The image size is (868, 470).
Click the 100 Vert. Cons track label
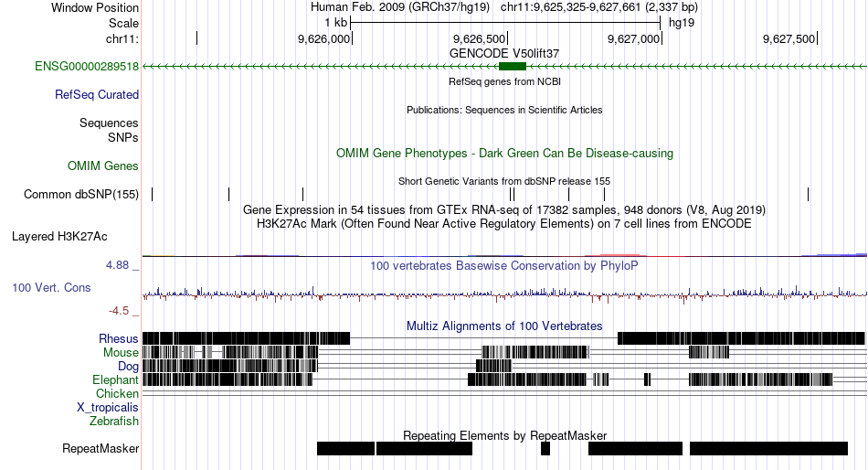tap(51, 288)
